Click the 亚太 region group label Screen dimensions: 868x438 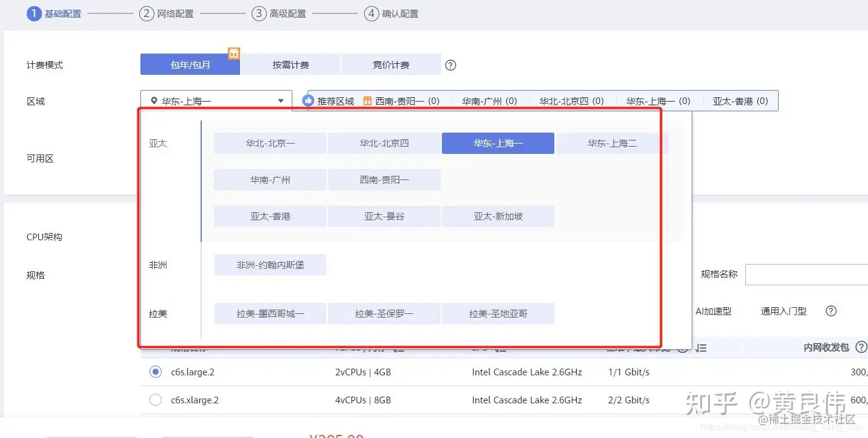[x=157, y=144]
